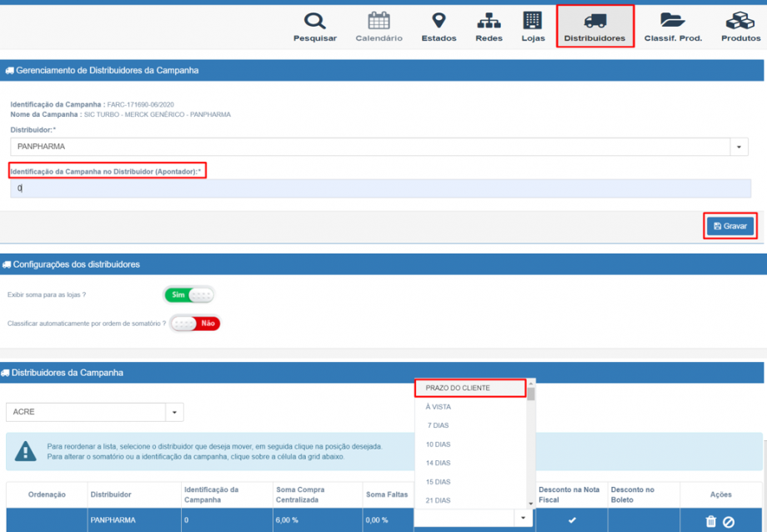The image size is (767, 532).
Task: Expand the Distribuidor PANPHARMA dropdown
Action: tap(739, 147)
